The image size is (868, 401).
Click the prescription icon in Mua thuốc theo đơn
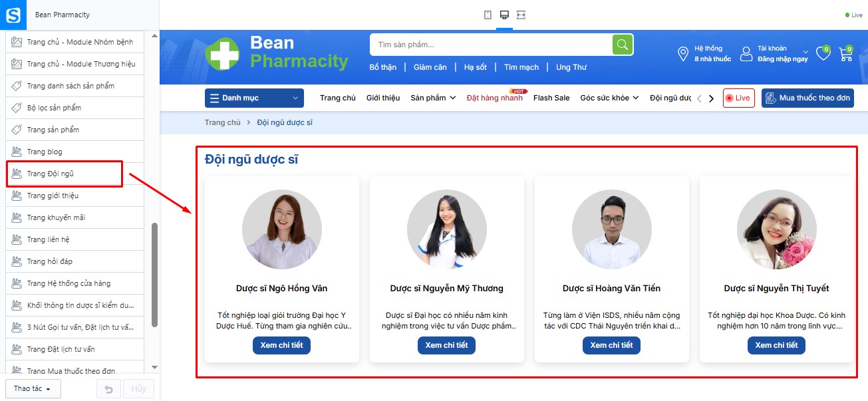(x=770, y=98)
